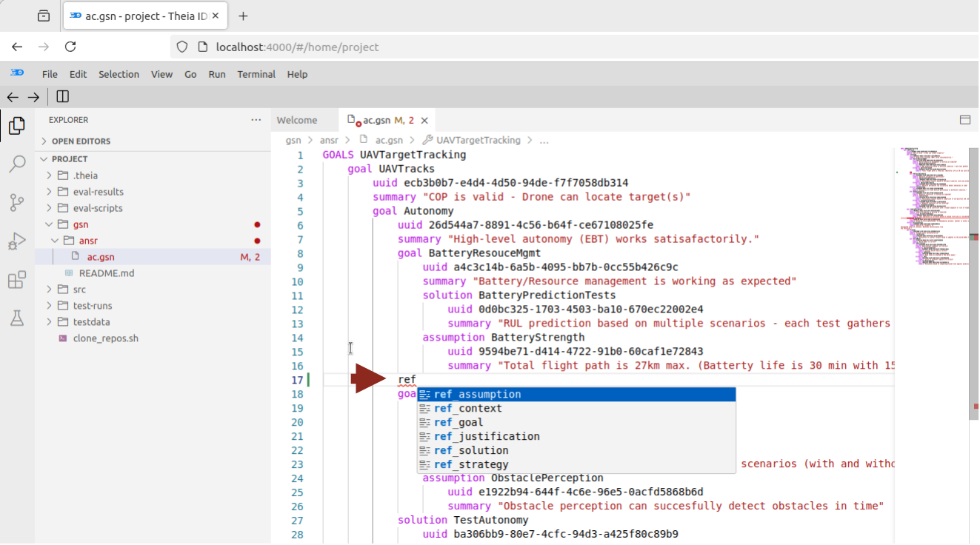This screenshot has height=545, width=980.
Task: Click browser back button
Action: pyautogui.click(x=17, y=47)
